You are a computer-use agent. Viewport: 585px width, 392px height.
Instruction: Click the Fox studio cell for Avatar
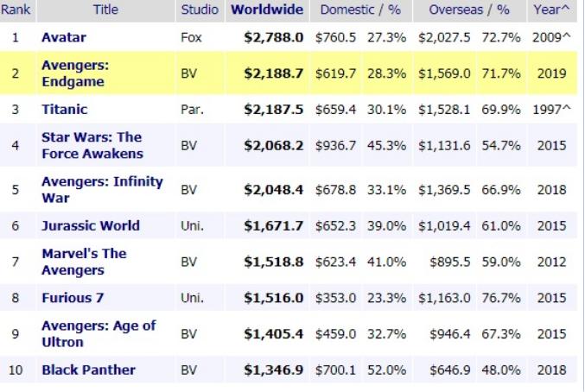click(191, 37)
